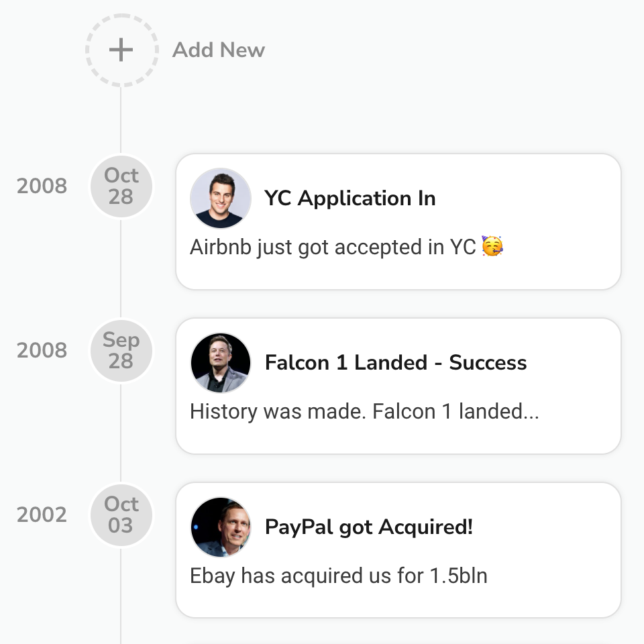Click the Add New label
The image size is (644, 644).
coord(219,50)
